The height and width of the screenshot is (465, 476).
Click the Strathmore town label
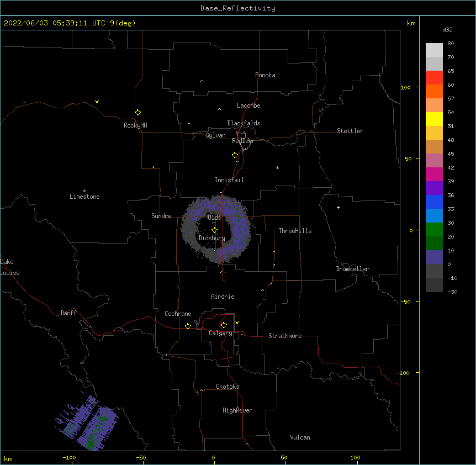click(285, 336)
